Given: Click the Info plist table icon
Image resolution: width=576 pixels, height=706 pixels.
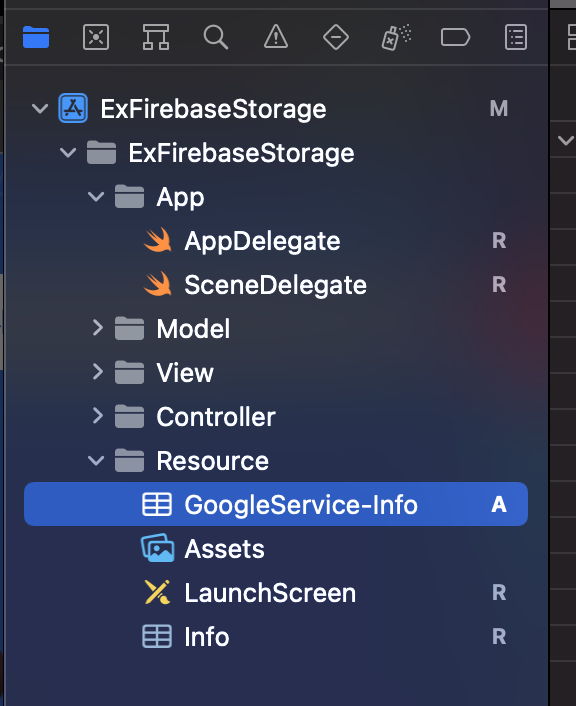Looking at the screenshot, I should pos(157,636).
